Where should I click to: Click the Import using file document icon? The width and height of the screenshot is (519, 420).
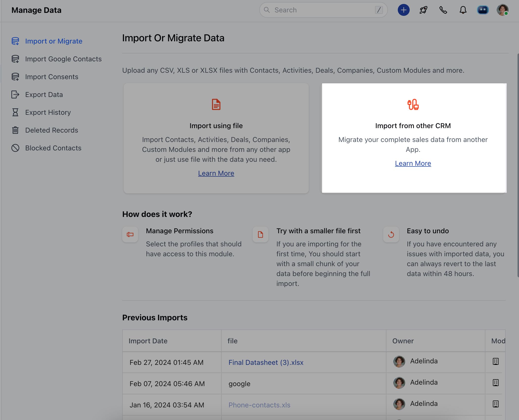(x=216, y=104)
